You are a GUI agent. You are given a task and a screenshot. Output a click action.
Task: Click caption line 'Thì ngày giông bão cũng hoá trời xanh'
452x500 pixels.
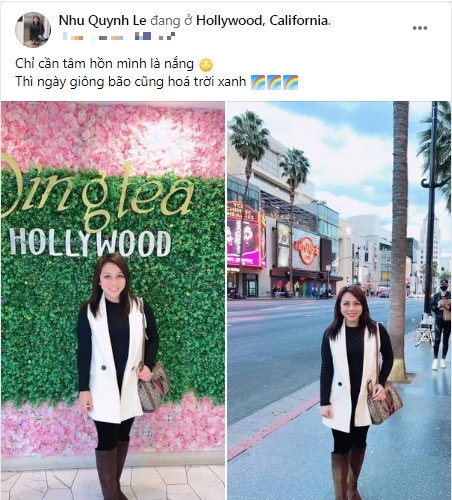(x=131, y=82)
